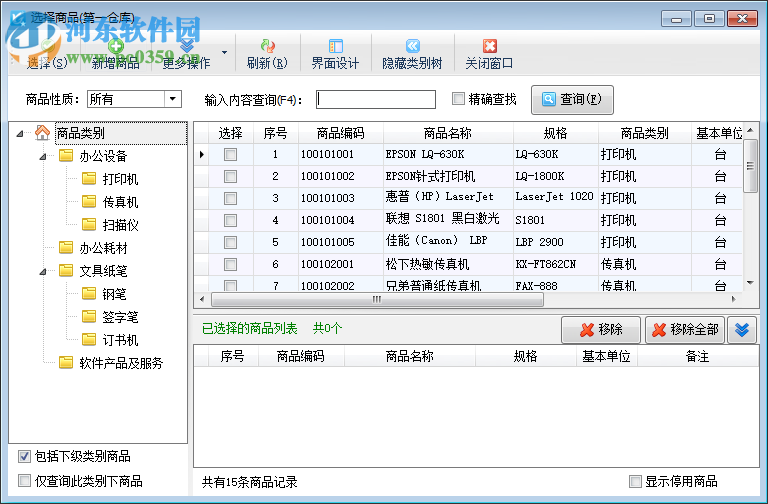Click horizontal scrollbar left arrow

202,299
